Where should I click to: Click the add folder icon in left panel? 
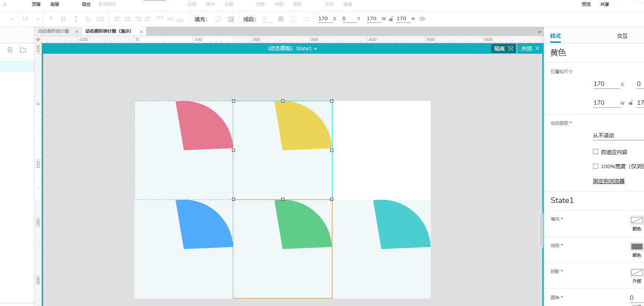click(x=23, y=50)
